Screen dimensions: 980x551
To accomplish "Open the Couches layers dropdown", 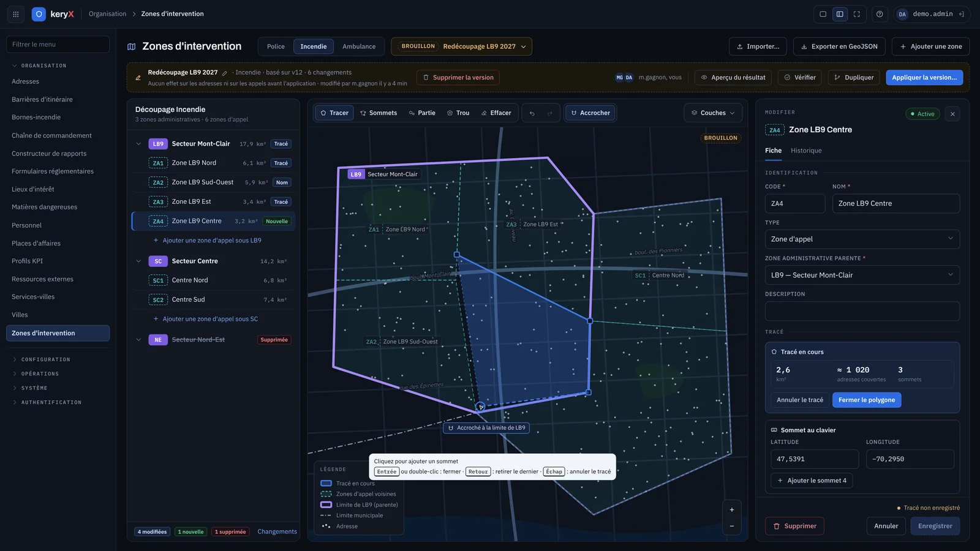I will [x=713, y=113].
